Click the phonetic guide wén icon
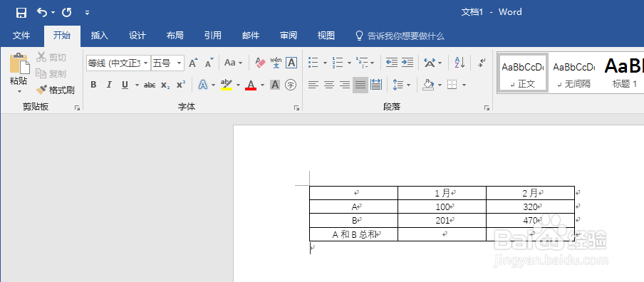644x282 pixels. coord(276,63)
